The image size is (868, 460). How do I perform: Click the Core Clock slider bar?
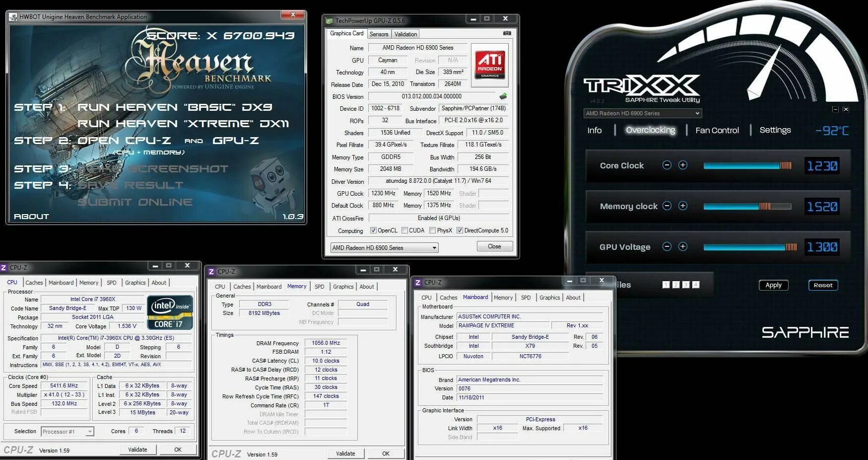click(747, 165)
